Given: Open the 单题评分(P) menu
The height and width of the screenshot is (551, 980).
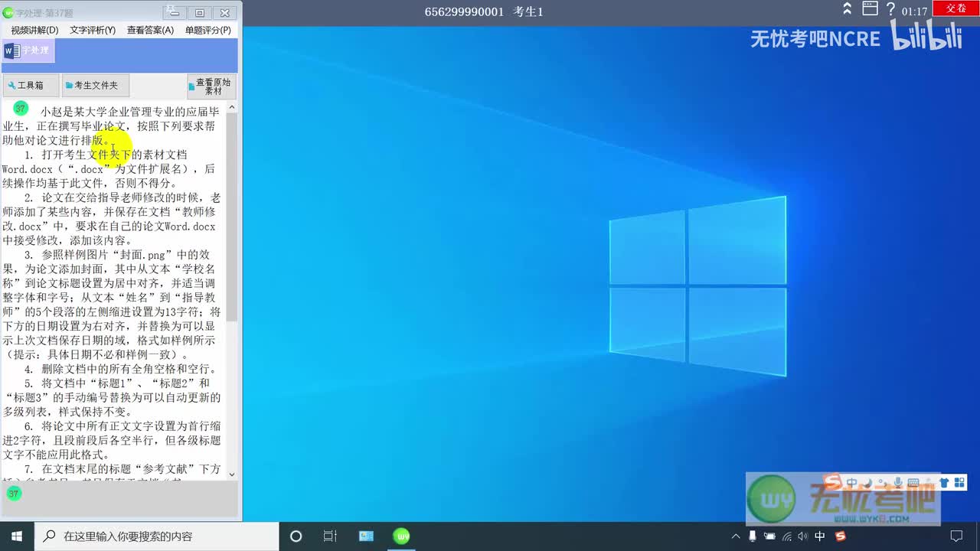Looking at the screenshot, I should point(207,30).
